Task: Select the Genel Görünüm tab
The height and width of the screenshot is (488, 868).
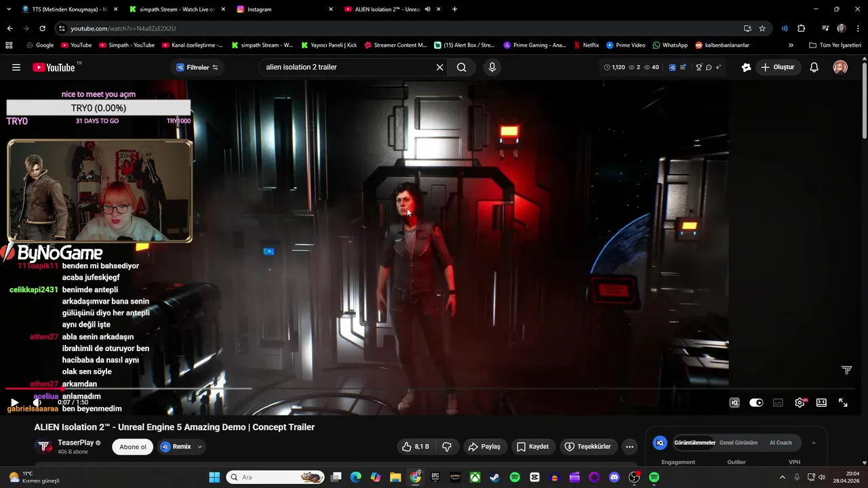Action: point(738,443)
